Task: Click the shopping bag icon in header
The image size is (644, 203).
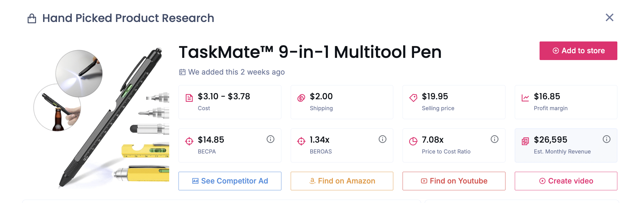Action: click(x=32, y=19)
